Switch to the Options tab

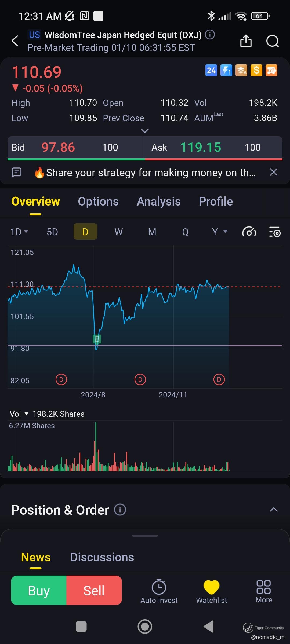98,202
